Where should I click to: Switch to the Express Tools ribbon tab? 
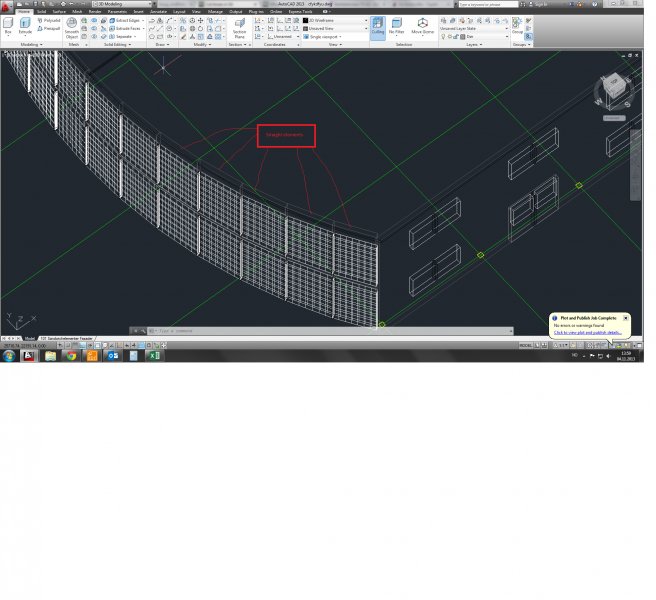point(300,11)
